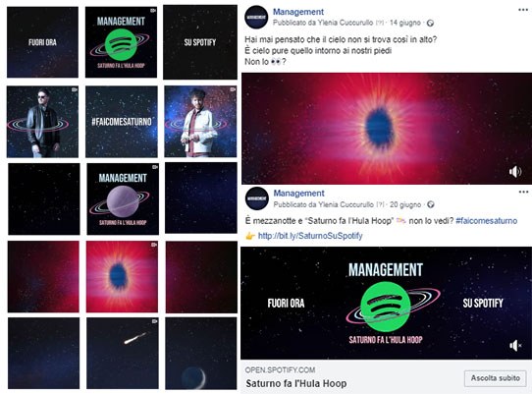
Task: Open the 20 giugno post's three-dot menu
Action: point(523,192)
